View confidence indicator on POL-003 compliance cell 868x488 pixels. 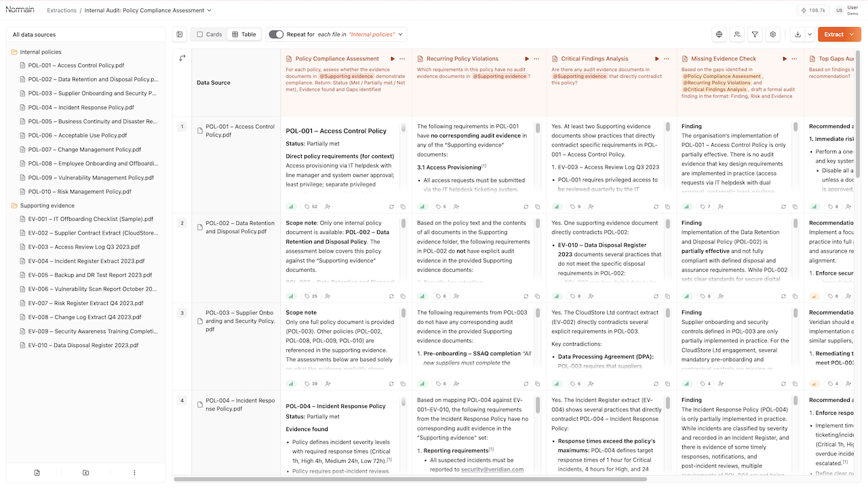pos(291,384)
